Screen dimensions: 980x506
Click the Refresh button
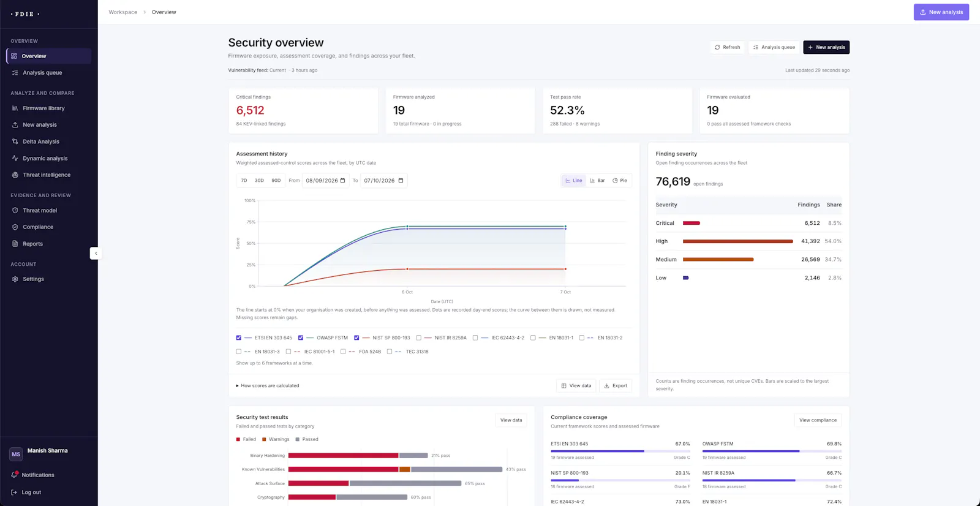point(728,47)
